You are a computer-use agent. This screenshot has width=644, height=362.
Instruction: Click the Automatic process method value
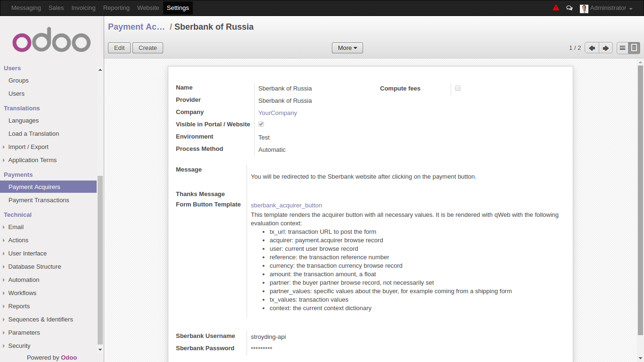click(272, 150)
